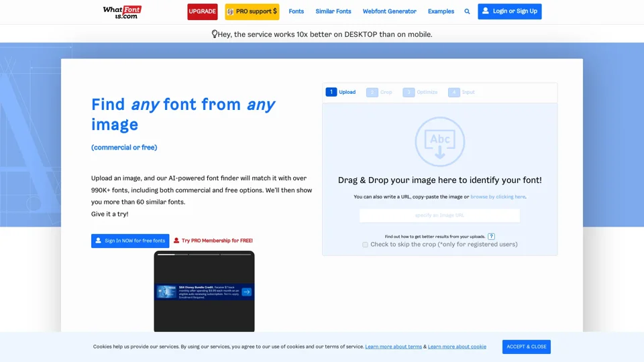644x362 pixels.
Task: Open the WhatFontIs.com logo home link
Action: (122, 12)
